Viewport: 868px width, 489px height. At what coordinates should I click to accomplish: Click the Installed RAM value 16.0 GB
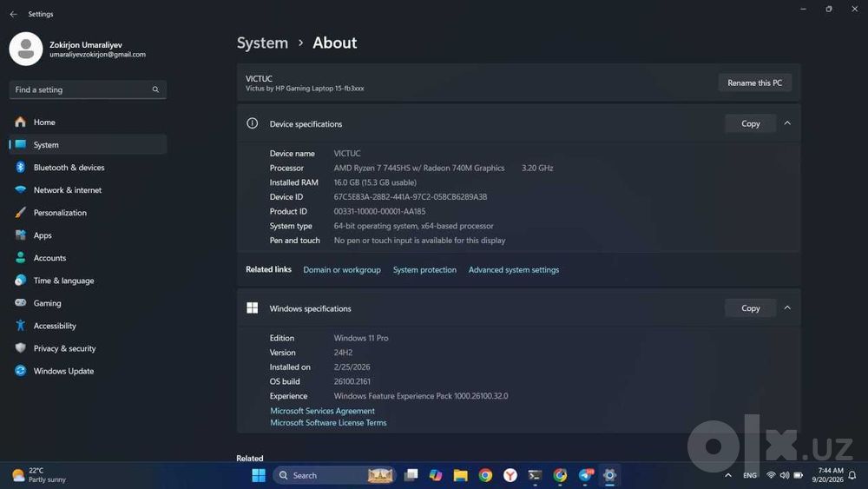[375, 182]
